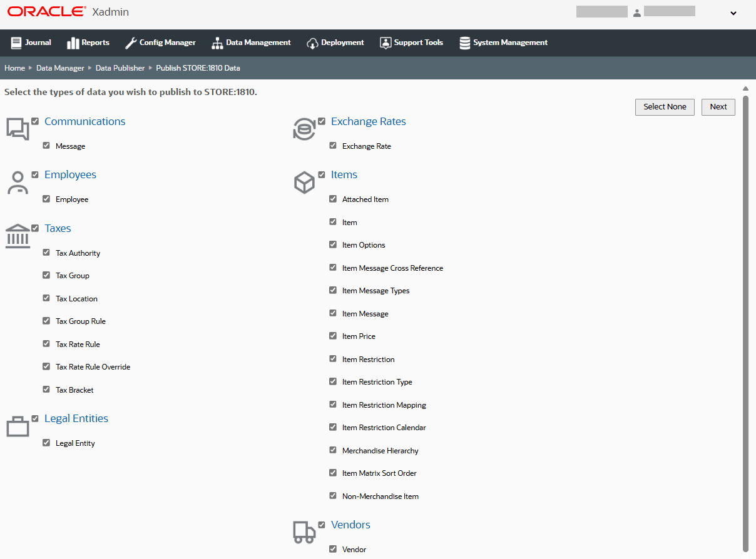Open the Support Tools menu
The height and width of the screenshot is (559, 756).
coord(411,43)
